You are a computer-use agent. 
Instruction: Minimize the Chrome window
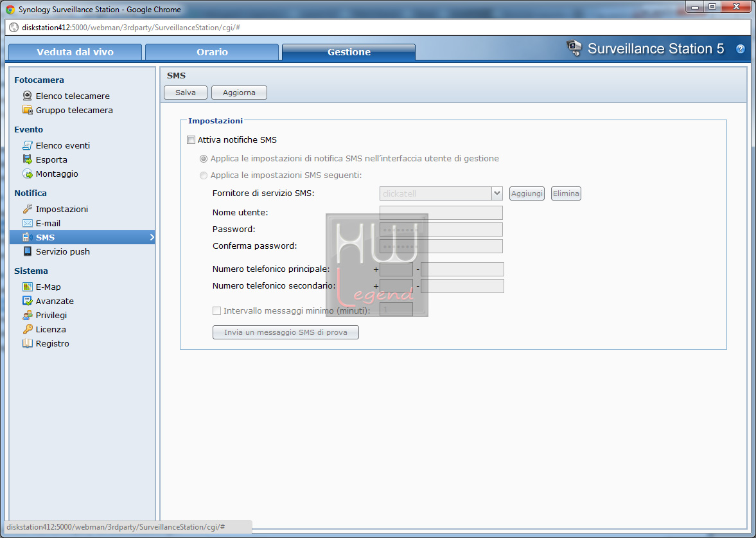[x=695, y=7]
